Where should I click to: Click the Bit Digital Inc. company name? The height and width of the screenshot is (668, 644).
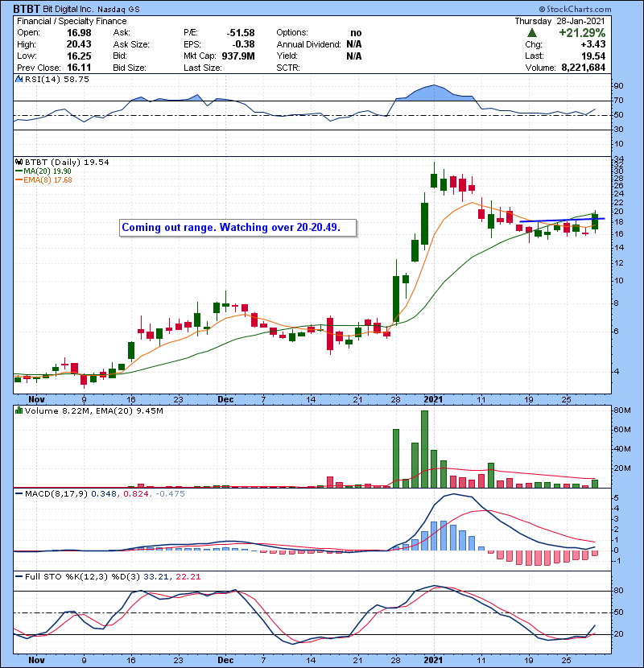click(68, 10)
